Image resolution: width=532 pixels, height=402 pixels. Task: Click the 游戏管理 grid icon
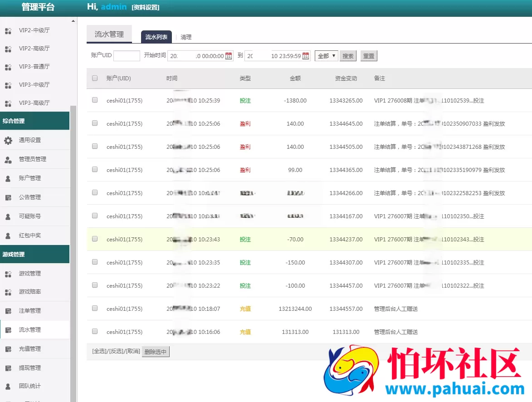(8, 274)
